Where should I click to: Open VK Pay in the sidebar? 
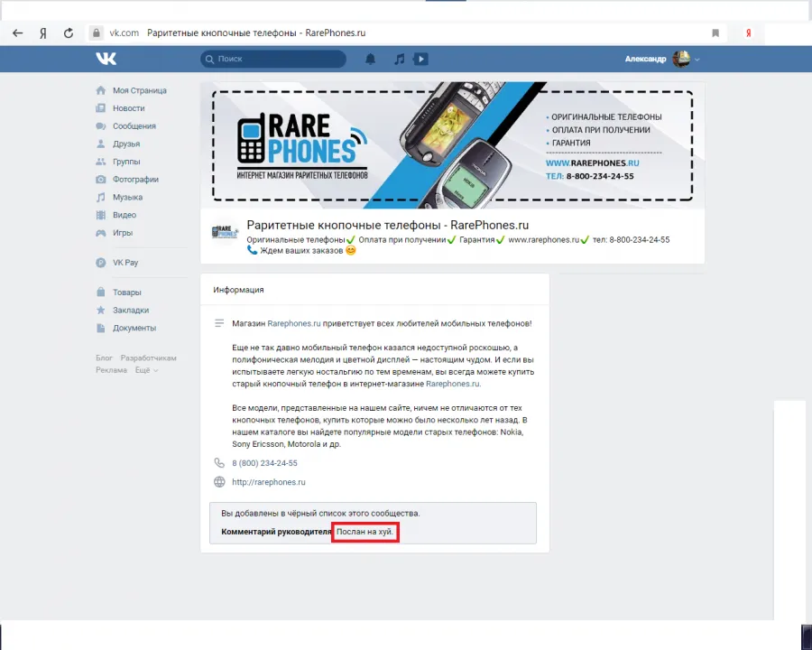point(125,263)
